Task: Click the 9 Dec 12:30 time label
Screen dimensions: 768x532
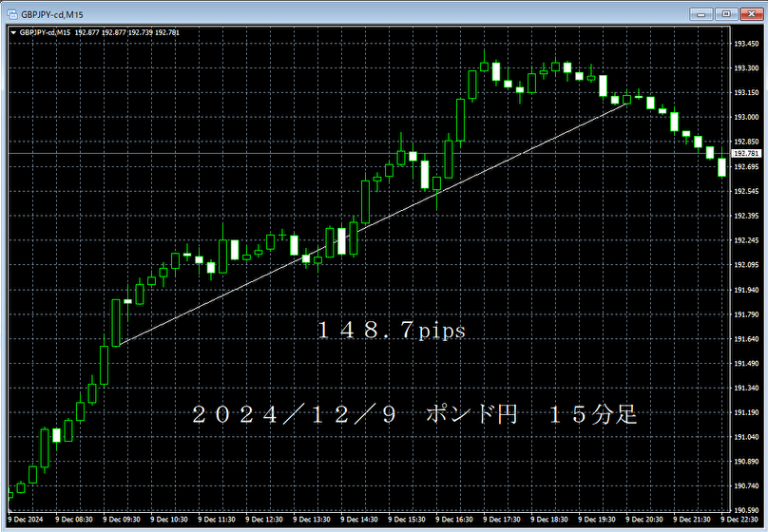Action: click(x=264, y=520)
